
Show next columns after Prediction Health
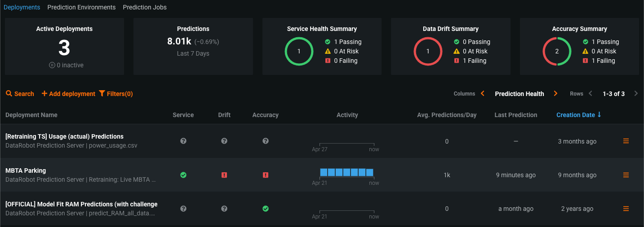(556, 94)
